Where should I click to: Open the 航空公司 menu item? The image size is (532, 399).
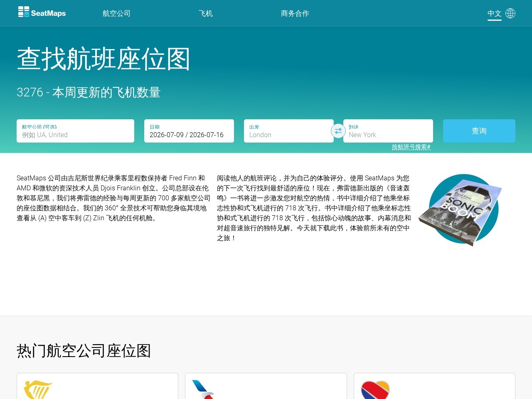coord(116,13)
